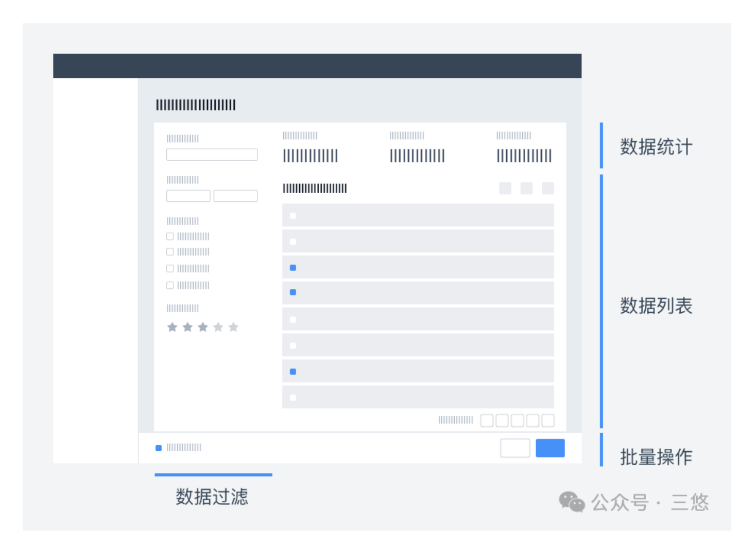The width and height of the screenshot is (756, 543).
Task: Go to the first pagination page box
Action: point(487,420)
